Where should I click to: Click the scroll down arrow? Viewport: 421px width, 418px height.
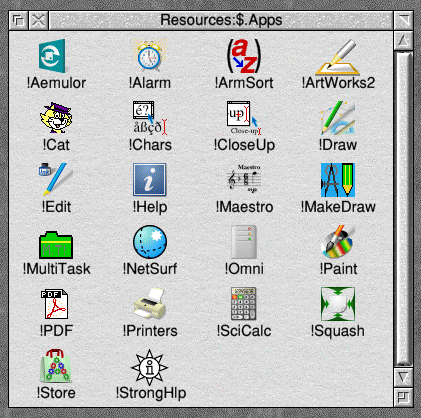point(403,377)
